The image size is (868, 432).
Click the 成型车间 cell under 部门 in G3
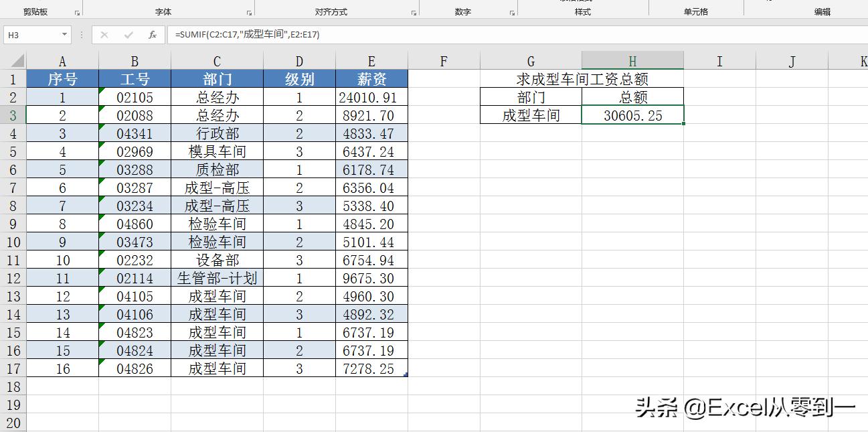tap(531, 115)
